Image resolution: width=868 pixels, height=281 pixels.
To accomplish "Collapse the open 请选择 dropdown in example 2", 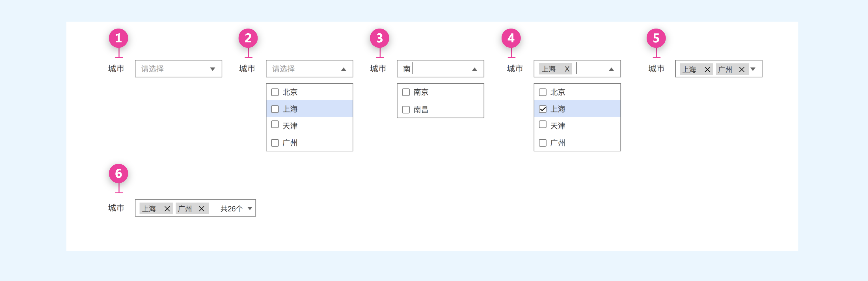I will click(x=343, y=69).
